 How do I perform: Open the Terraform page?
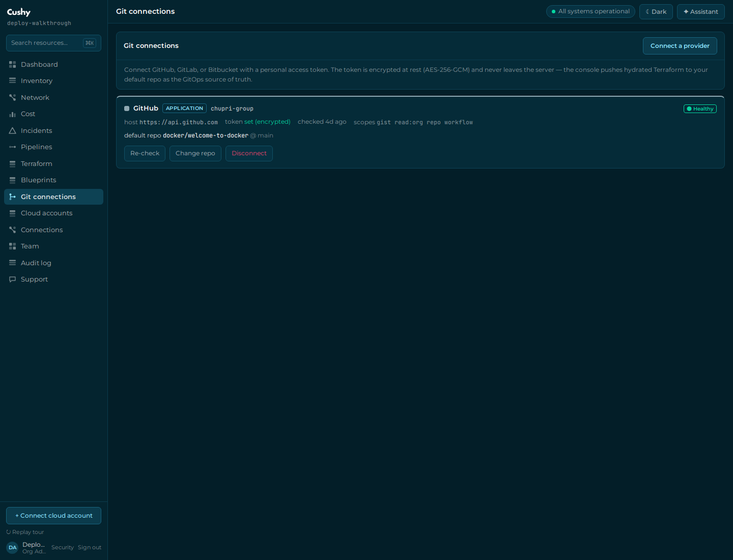tap(54, 164)
